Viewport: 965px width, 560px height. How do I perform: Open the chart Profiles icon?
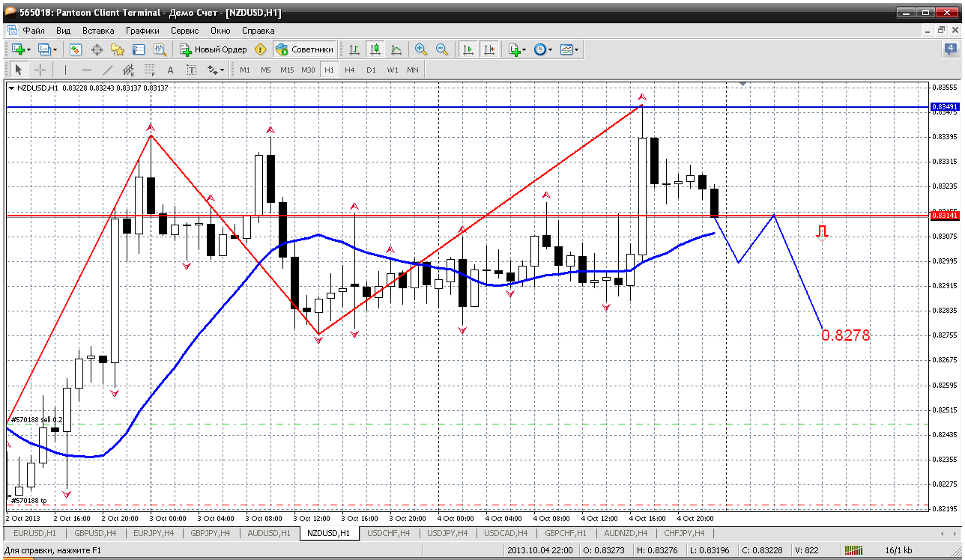[x=44, y=49]
